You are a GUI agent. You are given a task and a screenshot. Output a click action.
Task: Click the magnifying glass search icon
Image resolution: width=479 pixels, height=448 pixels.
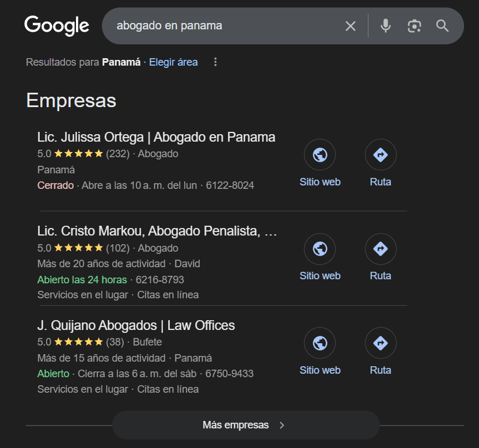[442, 25]
